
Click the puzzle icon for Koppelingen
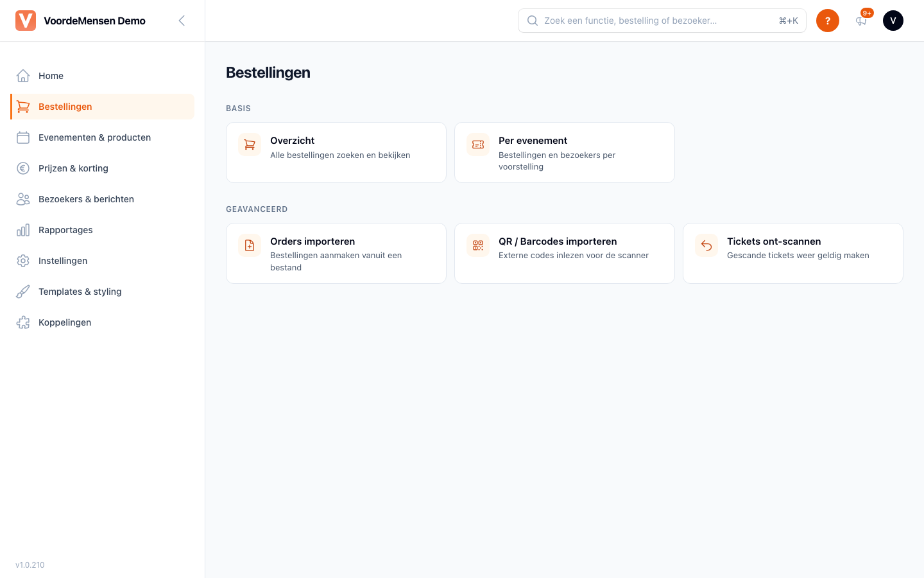click(23, 322)
